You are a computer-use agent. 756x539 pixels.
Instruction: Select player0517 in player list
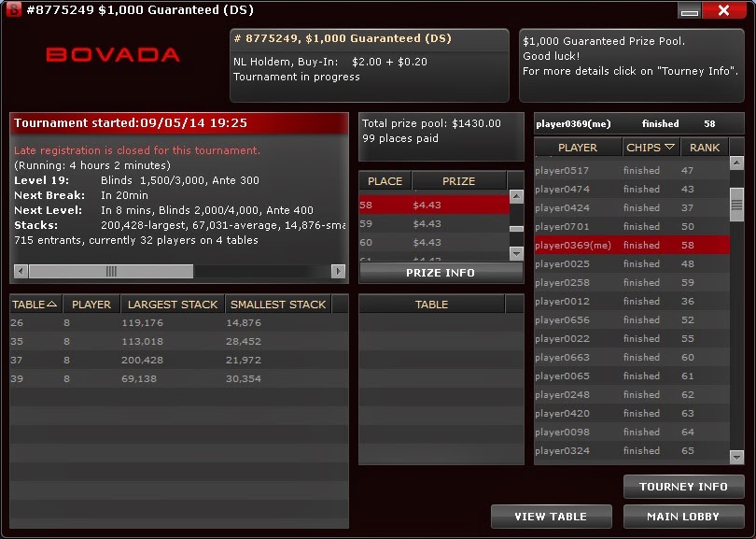pyautogui.click(x=632, y=170)
